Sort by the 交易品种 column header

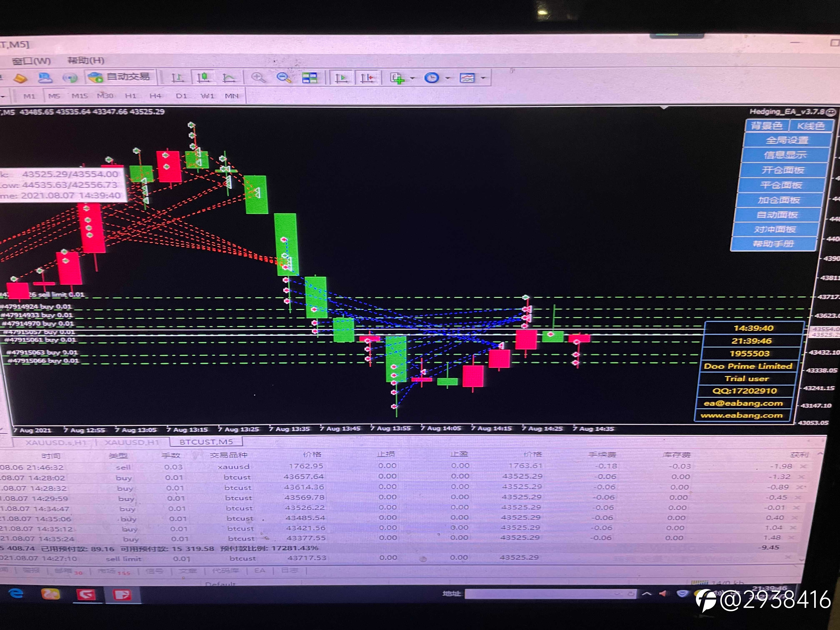coord(228,455)
